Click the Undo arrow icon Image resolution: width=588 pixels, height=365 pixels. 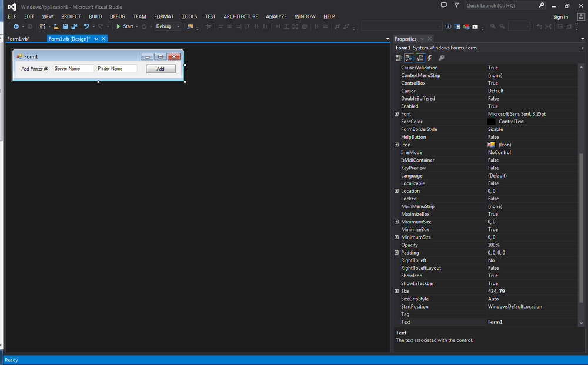(x=86, y=26)
